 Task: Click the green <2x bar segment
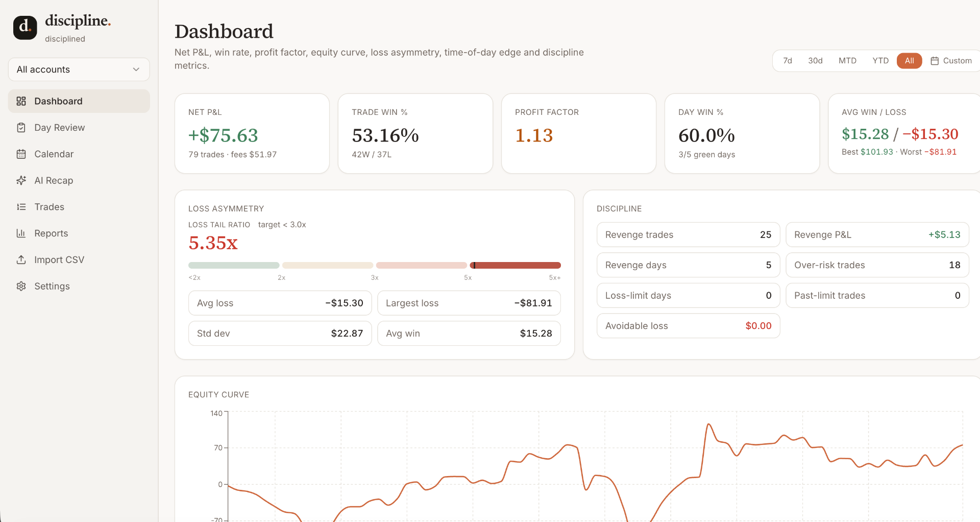click(234, 265)
